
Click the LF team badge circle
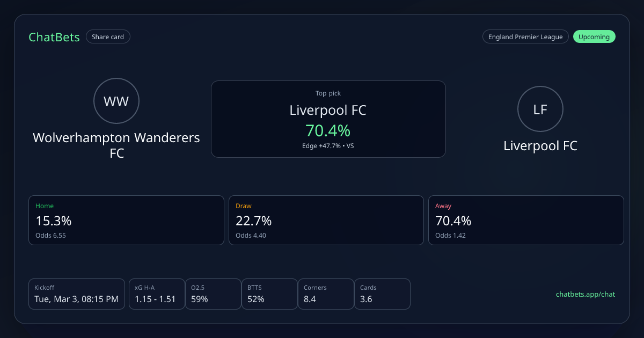540,109
